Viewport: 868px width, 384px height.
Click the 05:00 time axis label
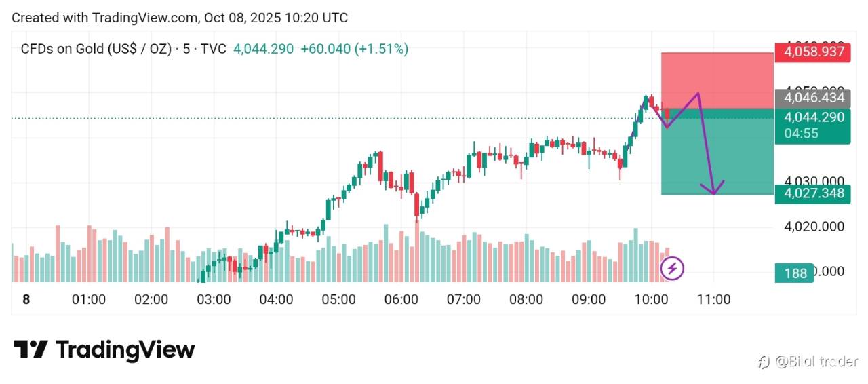[x=338, y=299]
